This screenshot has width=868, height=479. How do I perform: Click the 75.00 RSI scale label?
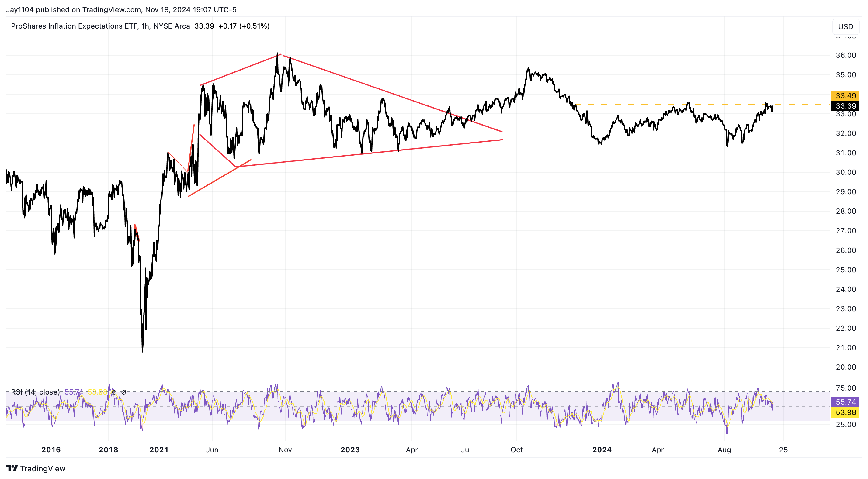tap(846, 388)
